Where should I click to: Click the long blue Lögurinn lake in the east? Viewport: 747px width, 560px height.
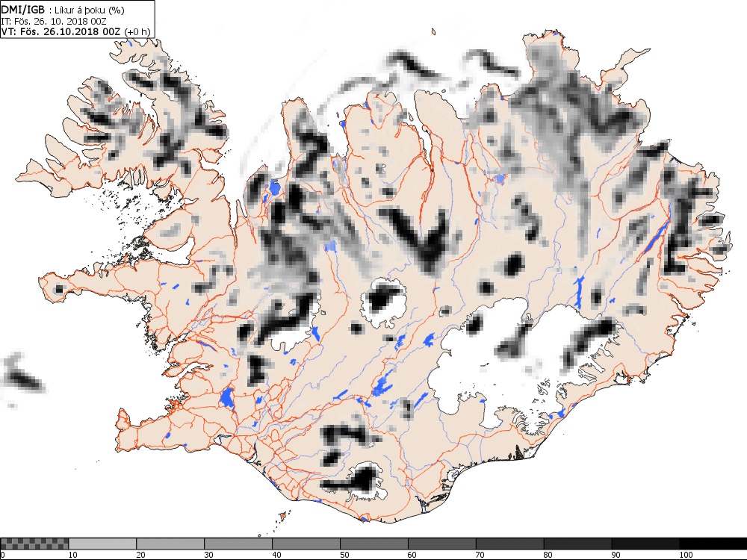tap(657, 236)
